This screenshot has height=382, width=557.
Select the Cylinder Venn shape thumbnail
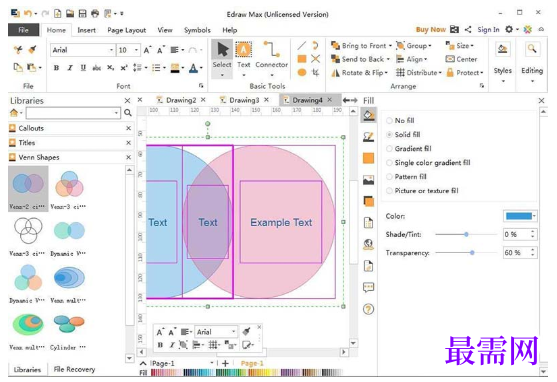[69, 331]
